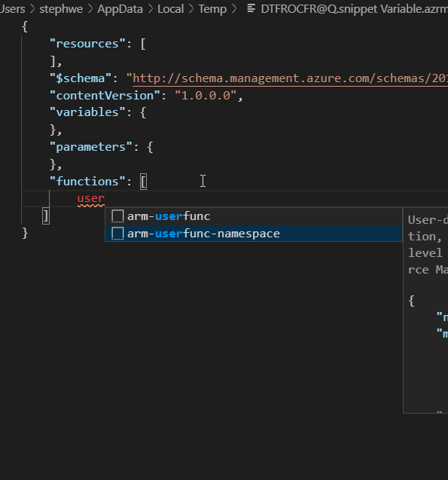Choose arm-userfunc-namespace from the suggestion list
The image size is (448, 480).
(254, 234)
